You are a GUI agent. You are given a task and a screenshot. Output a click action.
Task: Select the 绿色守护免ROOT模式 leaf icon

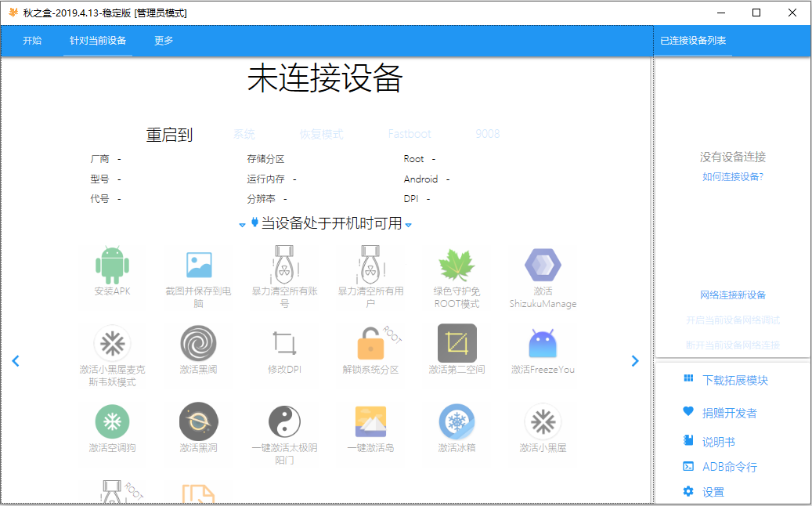tap(457, 265)
